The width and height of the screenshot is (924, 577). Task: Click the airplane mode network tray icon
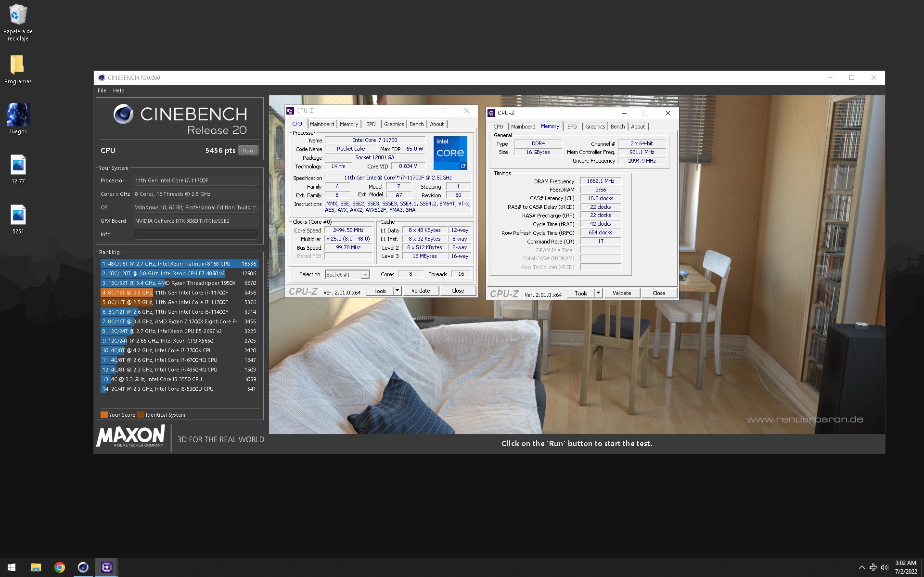(x=873, y=567)
